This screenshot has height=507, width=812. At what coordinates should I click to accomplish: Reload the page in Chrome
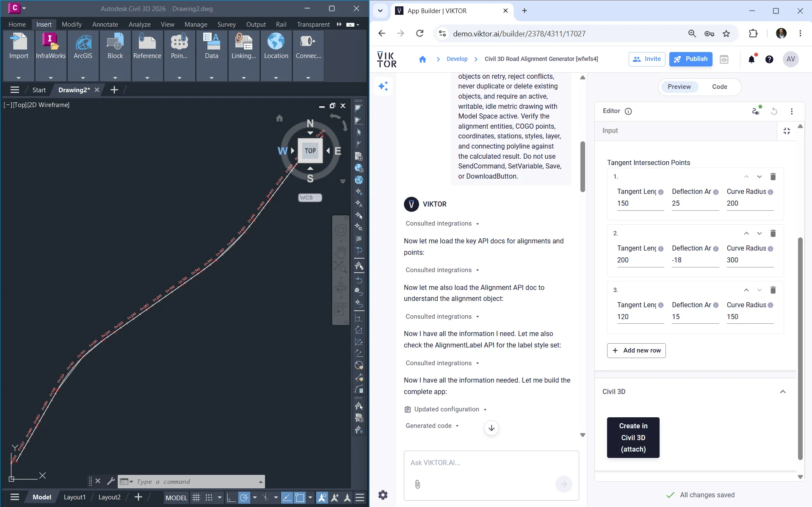[x=420, y=33]
